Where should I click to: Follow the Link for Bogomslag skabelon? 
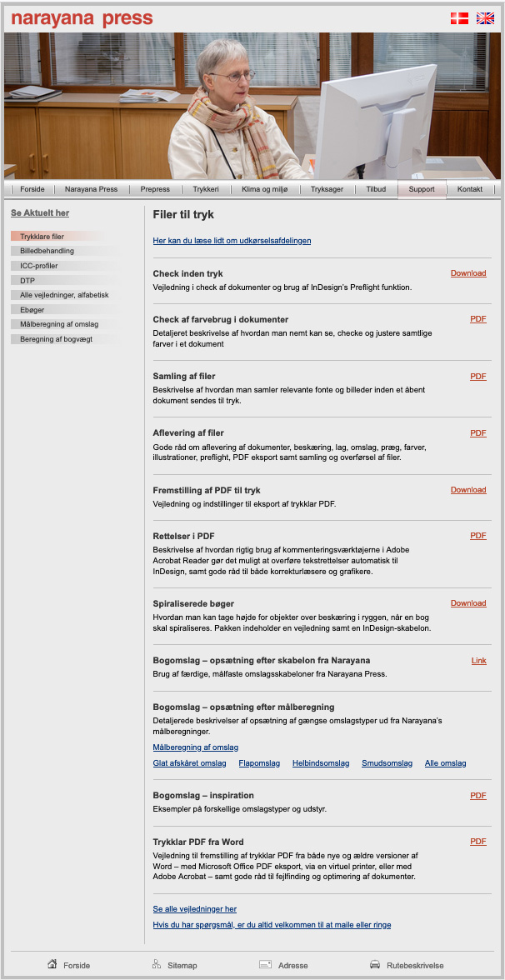point(478,661)
